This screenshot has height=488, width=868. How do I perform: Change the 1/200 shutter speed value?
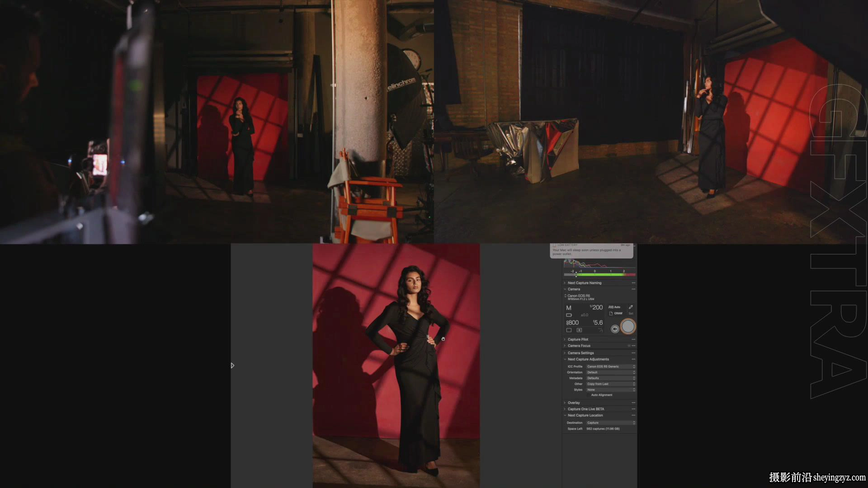pos(596,307)
